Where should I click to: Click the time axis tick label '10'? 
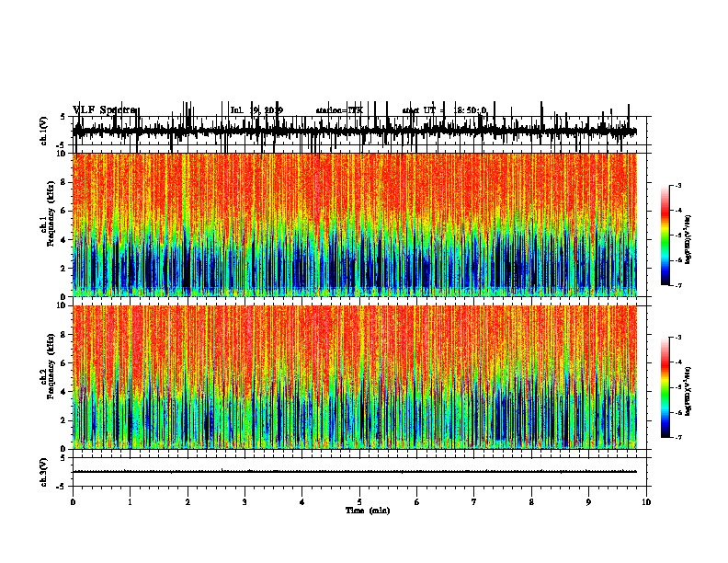646,502
